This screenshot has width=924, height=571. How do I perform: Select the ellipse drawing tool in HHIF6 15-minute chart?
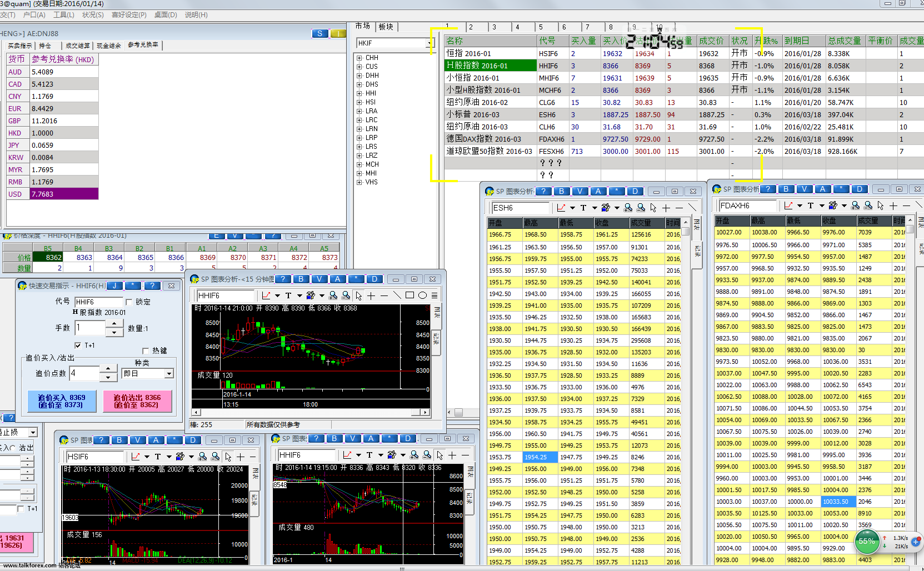[x=422, y=295]
